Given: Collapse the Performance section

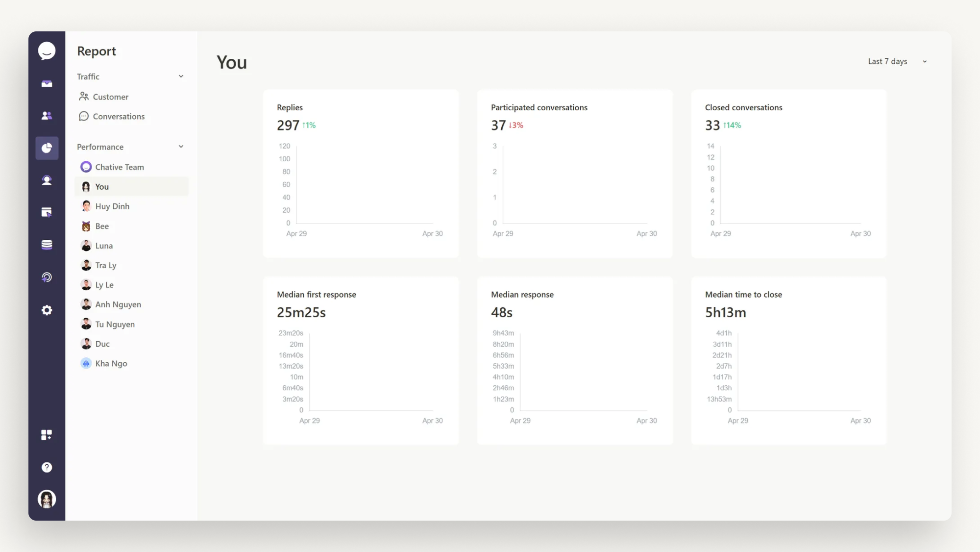Looking at the screenshot, I should (x=181, y=147).
